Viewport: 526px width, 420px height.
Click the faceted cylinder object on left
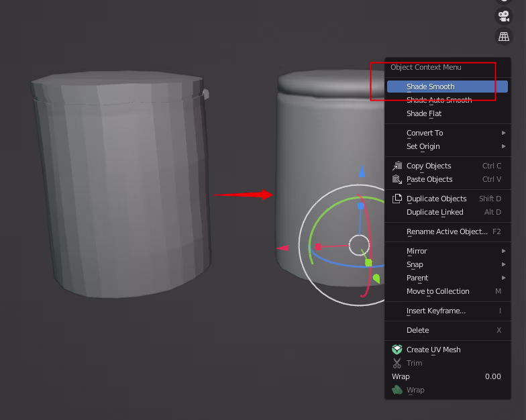[x=121, y=184]
